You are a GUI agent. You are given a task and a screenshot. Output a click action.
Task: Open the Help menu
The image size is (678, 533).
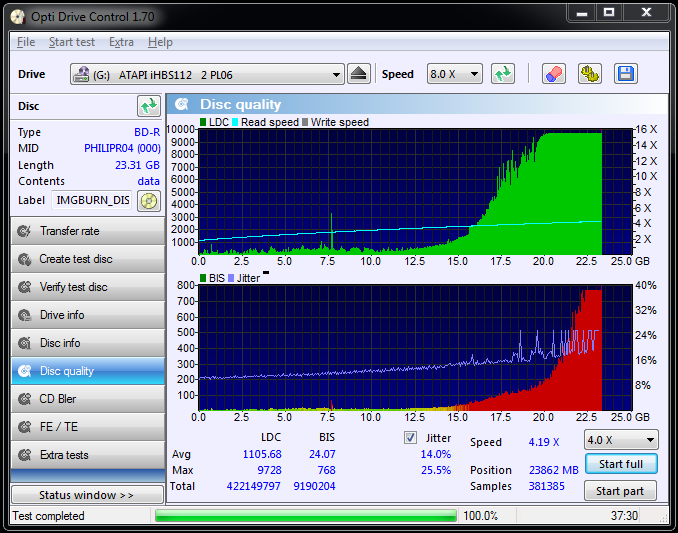pyautogui.click(x=160, y=42)
